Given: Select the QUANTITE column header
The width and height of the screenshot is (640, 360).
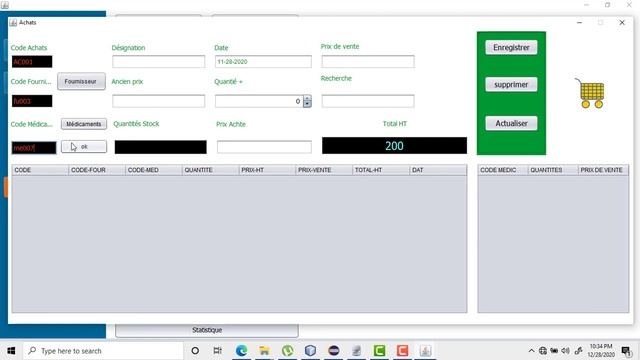Looking at the screenshot, I should 211,170.
